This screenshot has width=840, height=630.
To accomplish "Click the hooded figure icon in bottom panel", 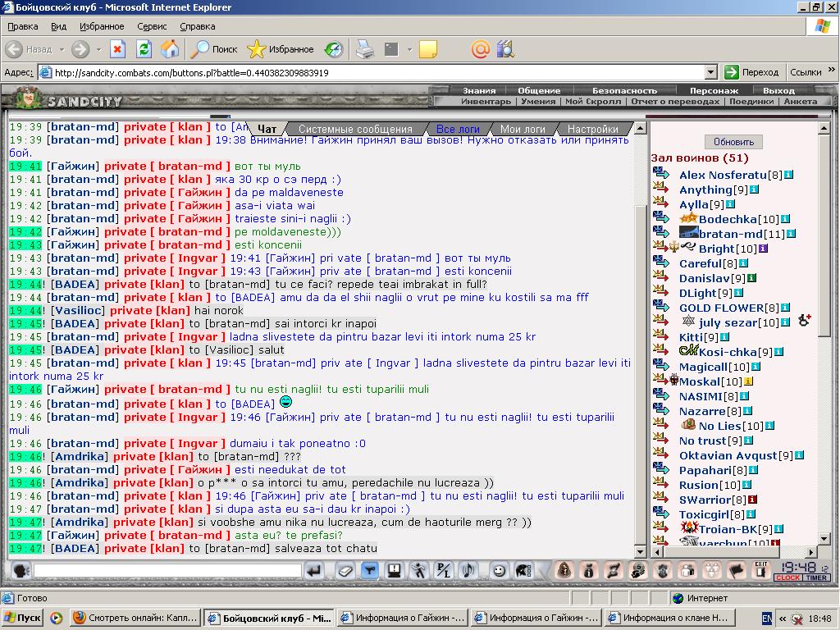I will point(564,571).
